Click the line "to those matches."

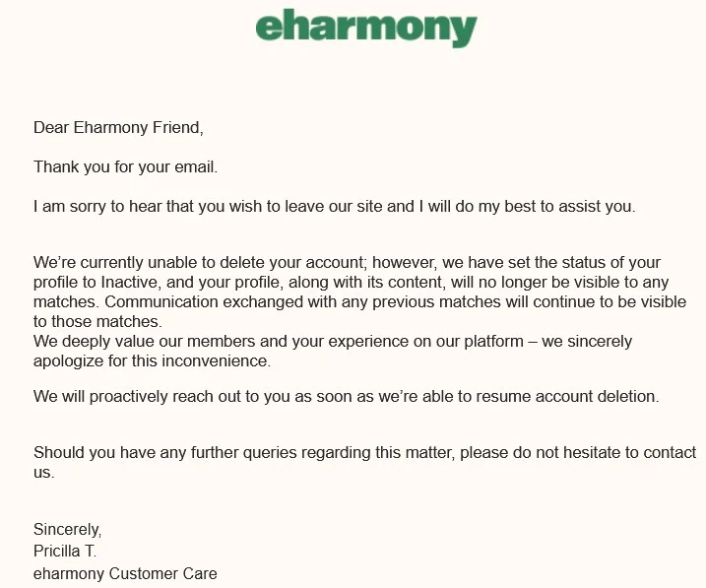(97, 321)
